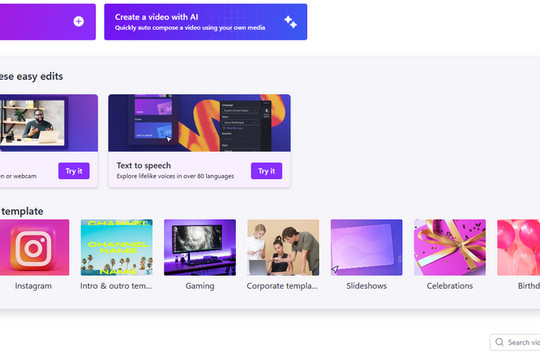The height and width of the screenshot is (360, 540).
Task: Open the Corporate templates thumbnail
Action: coord(283,247)
